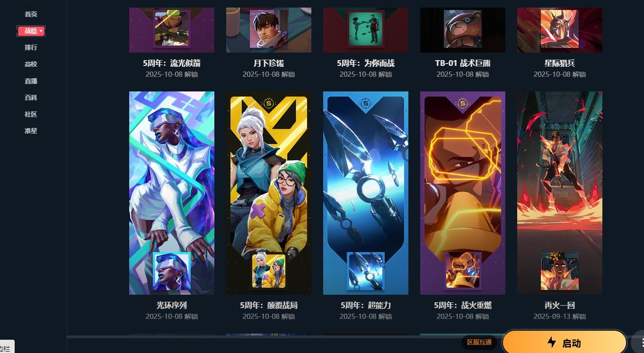
Task: Open 准星 in the sidebar
Action: pos(31,130)
